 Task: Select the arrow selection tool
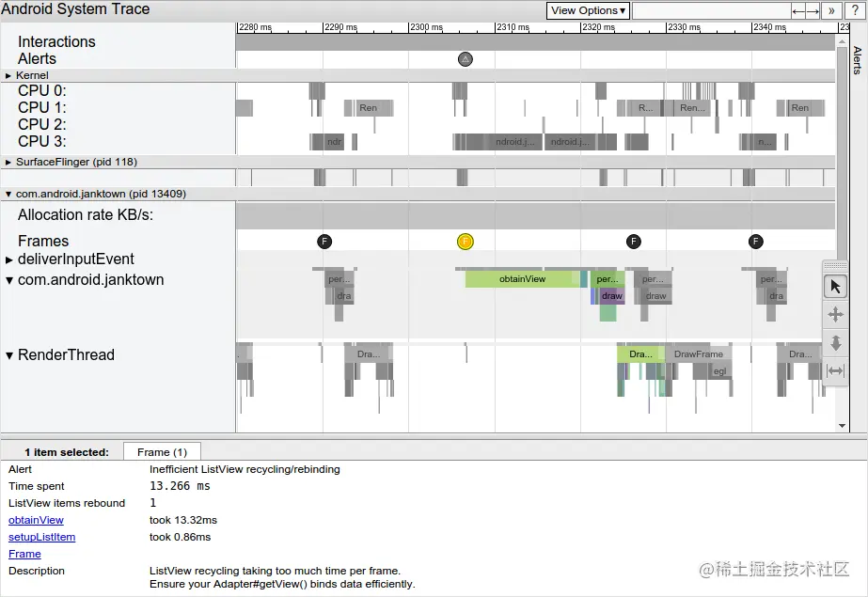tap(836, 287)
